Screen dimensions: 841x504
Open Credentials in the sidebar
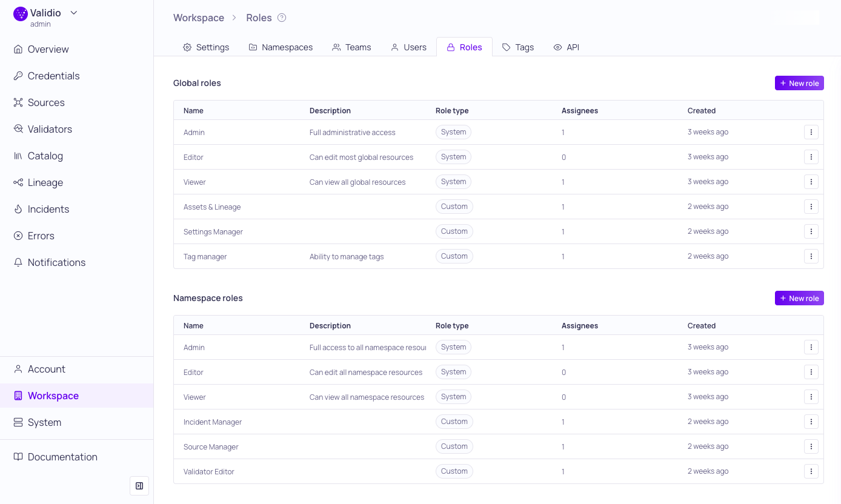tap(76, 76)
